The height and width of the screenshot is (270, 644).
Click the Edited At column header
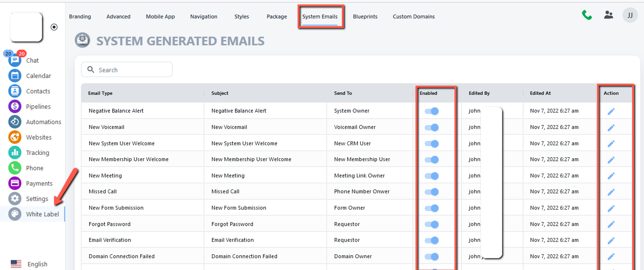[540, 93]
